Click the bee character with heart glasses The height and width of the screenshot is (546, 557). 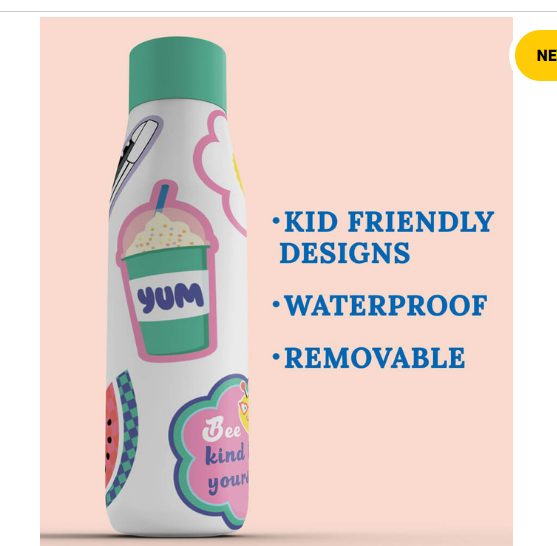pyautogui.click(x=244, y=407)
